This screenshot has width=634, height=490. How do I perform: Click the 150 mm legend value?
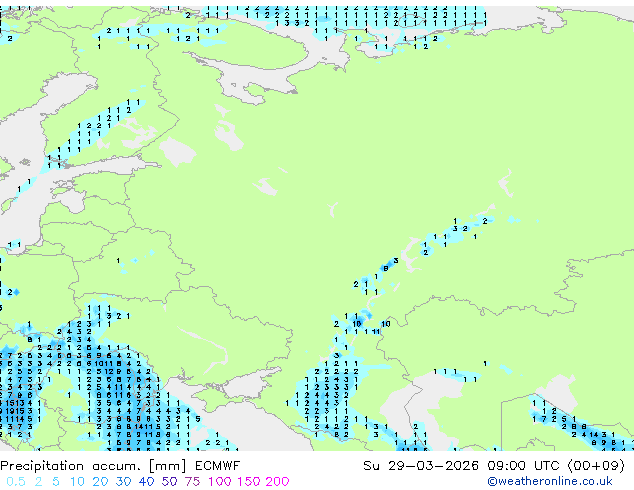[248, 482]
